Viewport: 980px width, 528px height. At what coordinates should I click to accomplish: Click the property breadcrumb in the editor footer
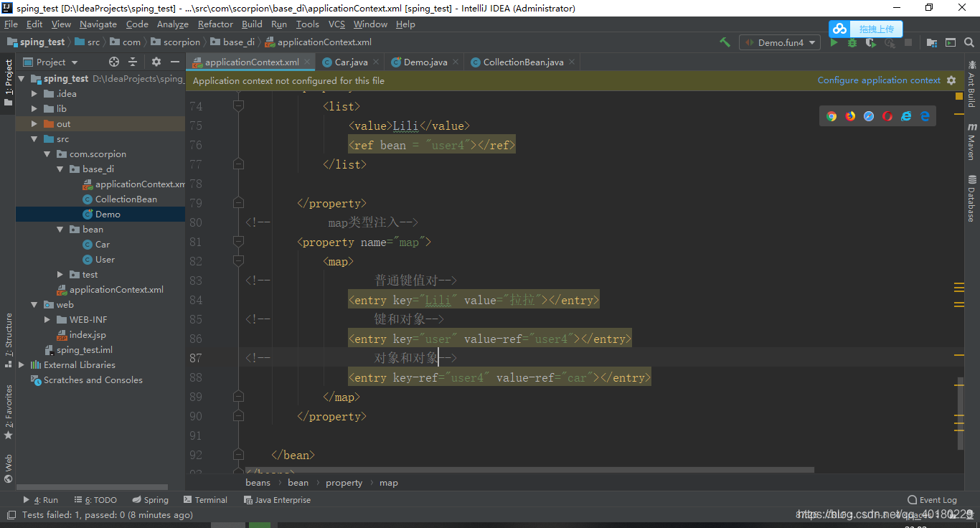point(344,483)
